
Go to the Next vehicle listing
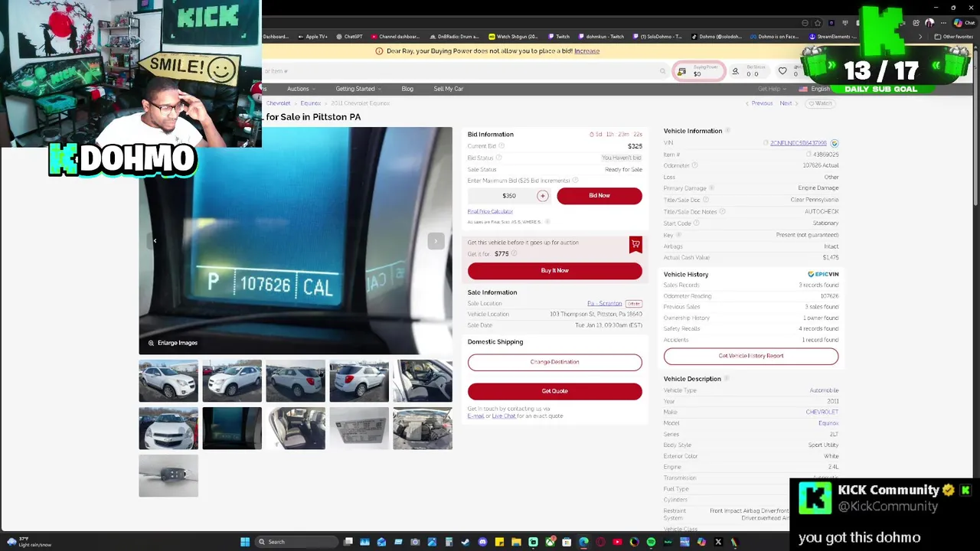pos(788,103)
